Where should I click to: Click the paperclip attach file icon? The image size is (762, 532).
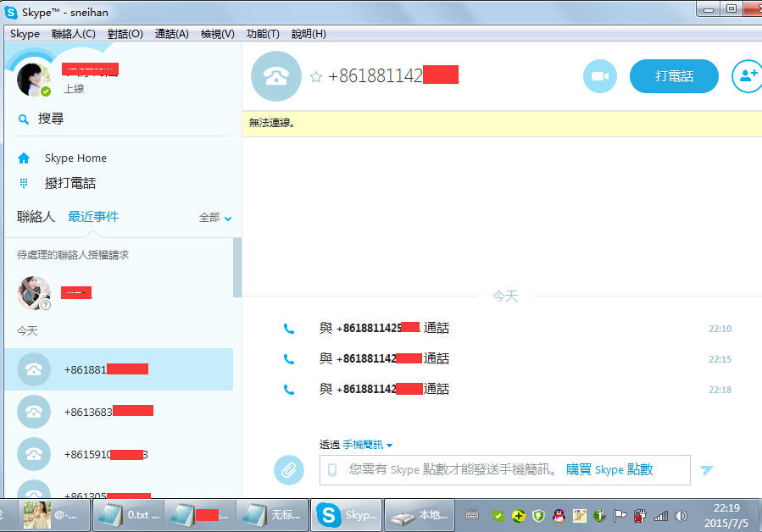coord(289,470)
